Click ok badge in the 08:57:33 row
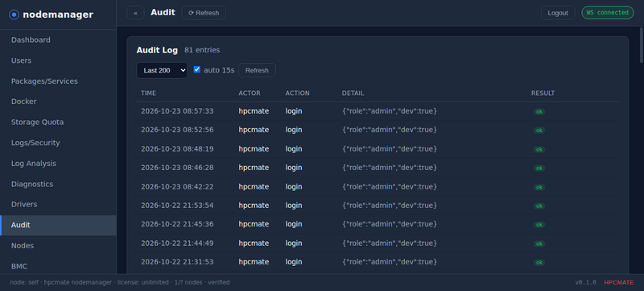Viewport: 644px width, 291px height. [539, 112]
